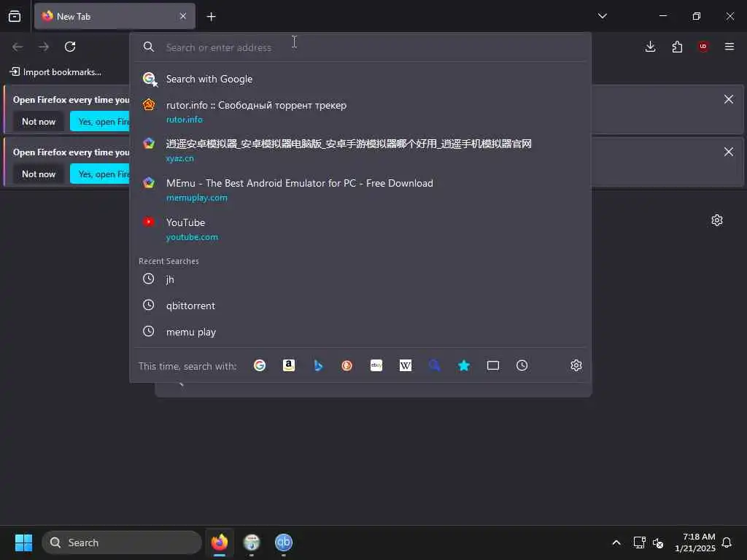Open qBittorrent from the taskbar
747x560 pixels.
point(284,542)
